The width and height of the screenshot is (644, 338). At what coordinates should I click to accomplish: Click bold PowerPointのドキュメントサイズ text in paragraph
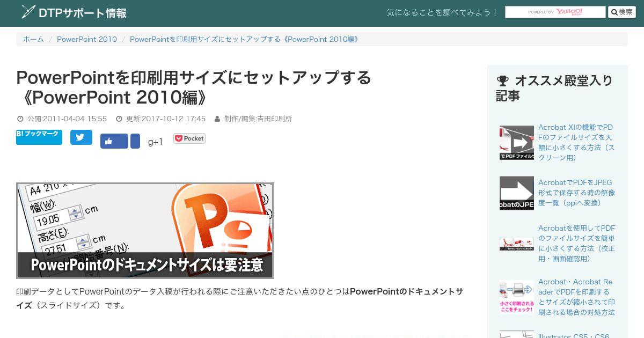(240, 298)
